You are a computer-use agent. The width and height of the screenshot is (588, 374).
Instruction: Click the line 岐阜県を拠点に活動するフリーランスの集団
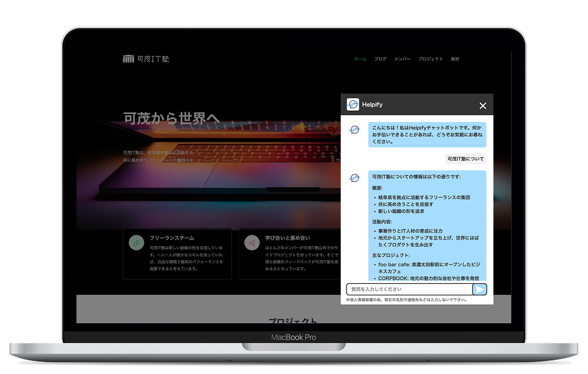(424, 197)
